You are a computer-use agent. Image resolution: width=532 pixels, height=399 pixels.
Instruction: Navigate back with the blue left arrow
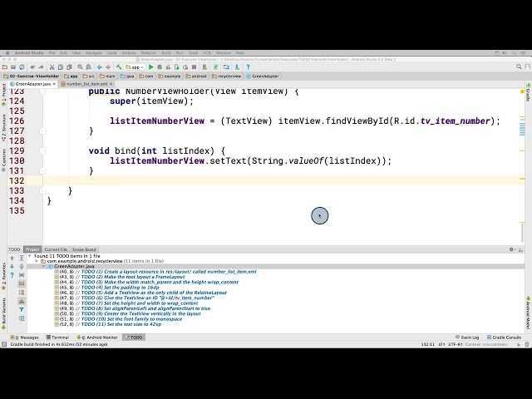click(100, 67)
